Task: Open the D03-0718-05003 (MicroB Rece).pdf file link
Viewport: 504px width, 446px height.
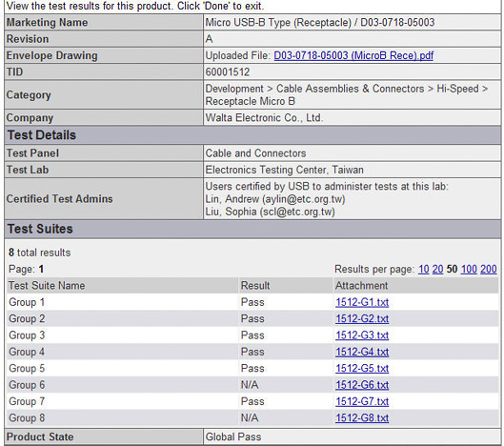Action: [353, 55]
